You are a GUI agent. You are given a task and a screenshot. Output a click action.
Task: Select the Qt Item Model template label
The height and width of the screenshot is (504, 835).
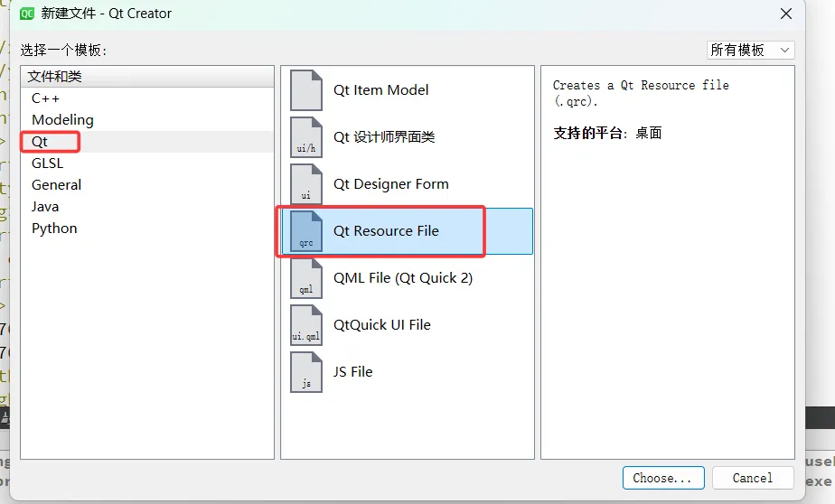coord(380,90)
